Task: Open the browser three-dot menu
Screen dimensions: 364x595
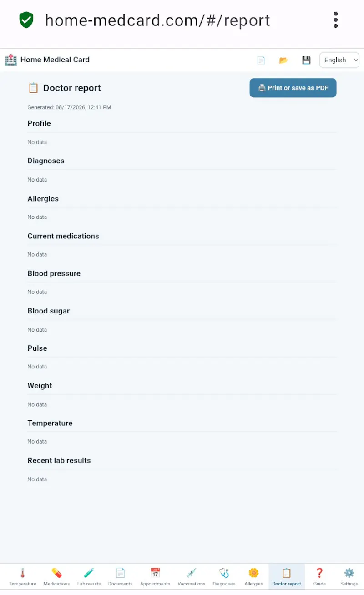Action: coord(336,20)
